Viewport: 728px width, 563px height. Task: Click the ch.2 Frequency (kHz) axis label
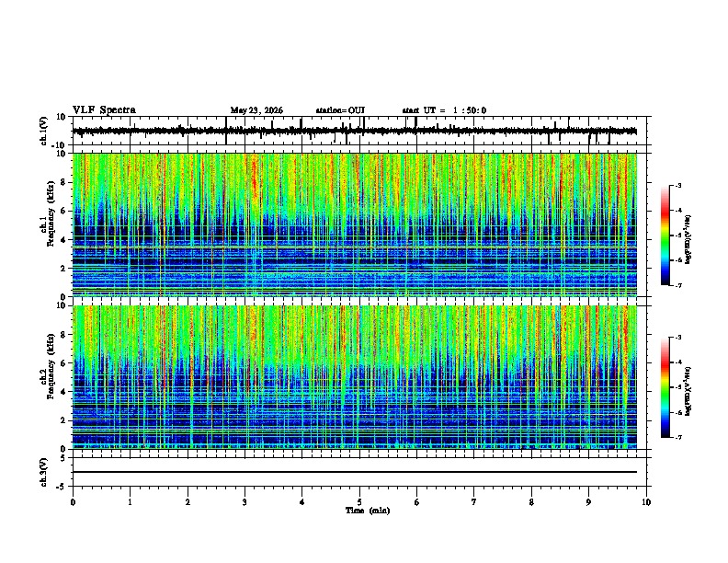48,366
